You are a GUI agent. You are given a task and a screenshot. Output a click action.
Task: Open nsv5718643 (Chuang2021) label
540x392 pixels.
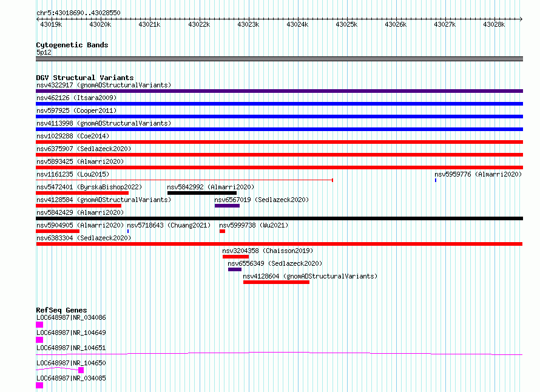[169, 225]
